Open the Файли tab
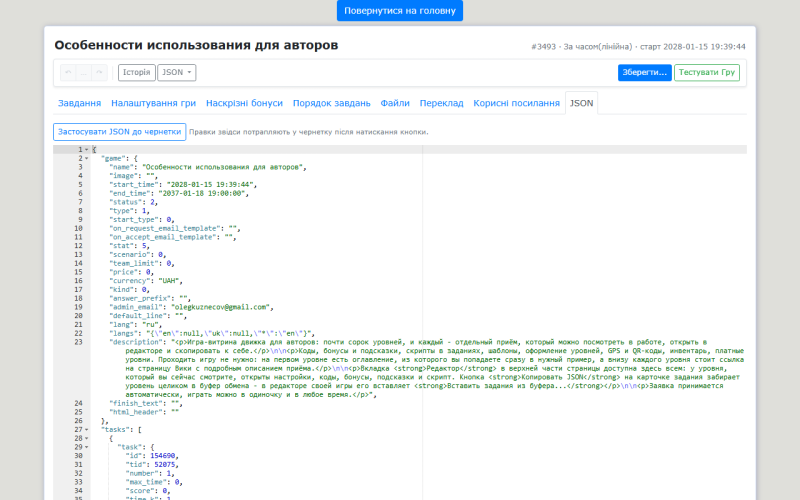Screen dimensions: 800x500 point(395,103)
